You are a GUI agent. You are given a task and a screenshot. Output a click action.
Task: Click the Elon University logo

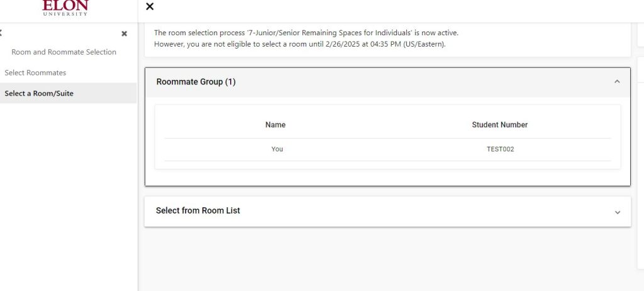(65, 7)
